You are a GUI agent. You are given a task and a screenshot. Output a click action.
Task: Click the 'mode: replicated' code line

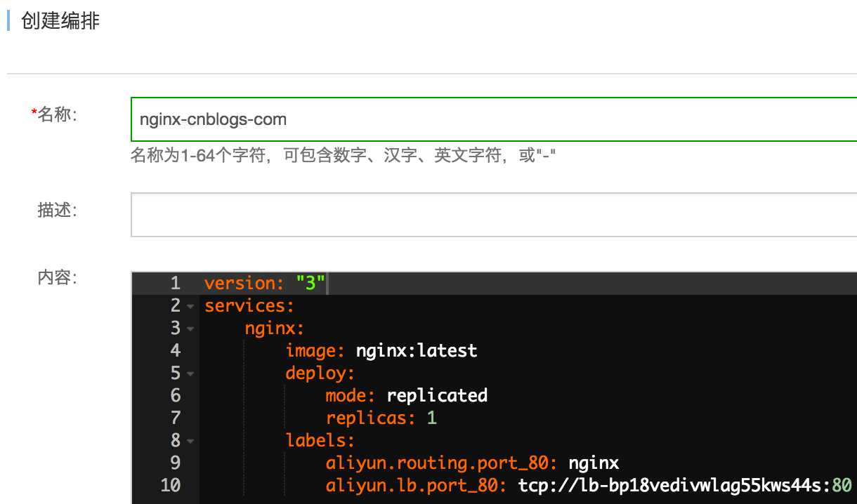(407, 395)
